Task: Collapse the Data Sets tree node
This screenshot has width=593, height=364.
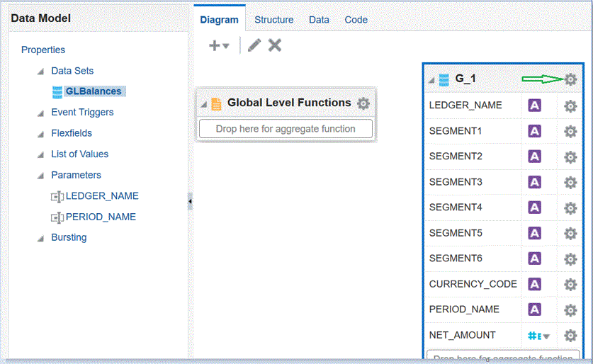Action: (x=41, y=72)
